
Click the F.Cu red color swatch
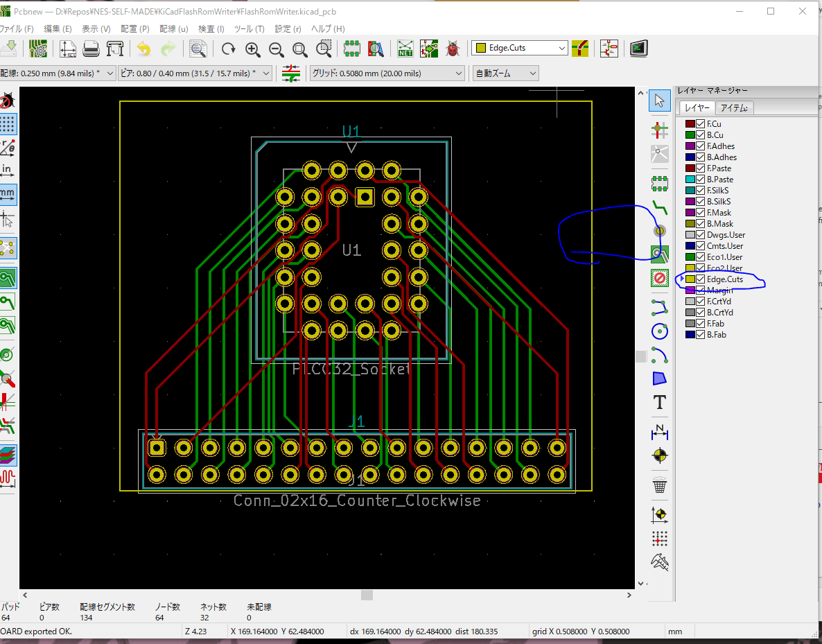tap(690, 124)
